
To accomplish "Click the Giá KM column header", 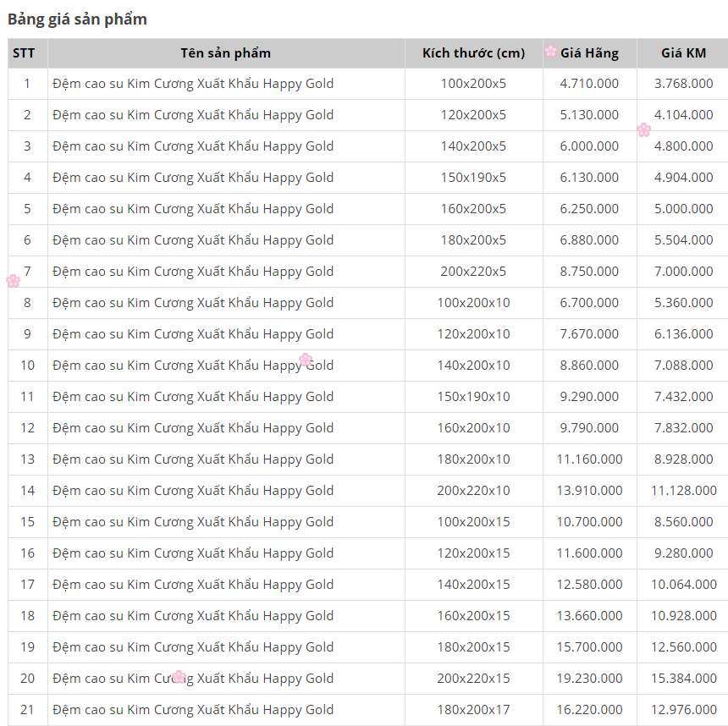I will pos(683,53).
